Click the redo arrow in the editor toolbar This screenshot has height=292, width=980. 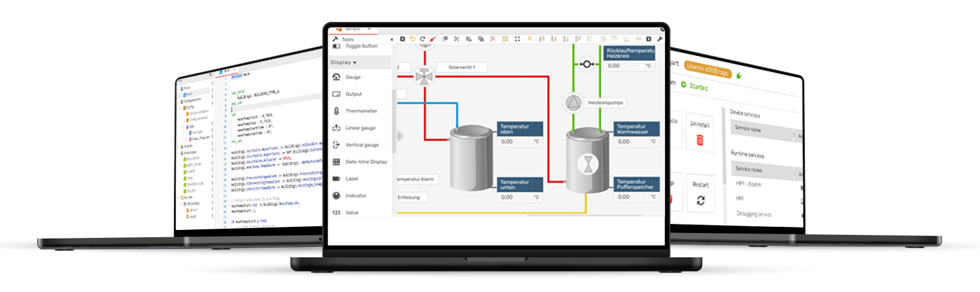pos(423,39)
